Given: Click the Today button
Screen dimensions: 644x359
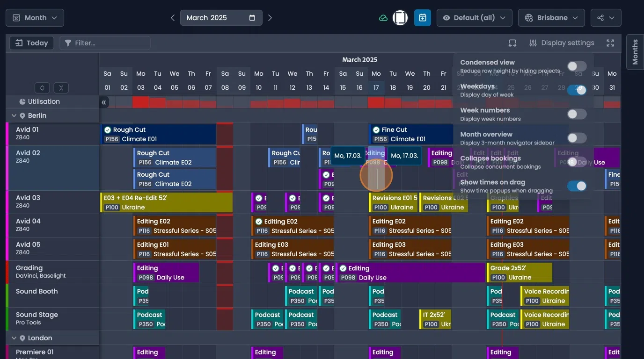Looking at the screenshot, I should [x=31, y=43].
